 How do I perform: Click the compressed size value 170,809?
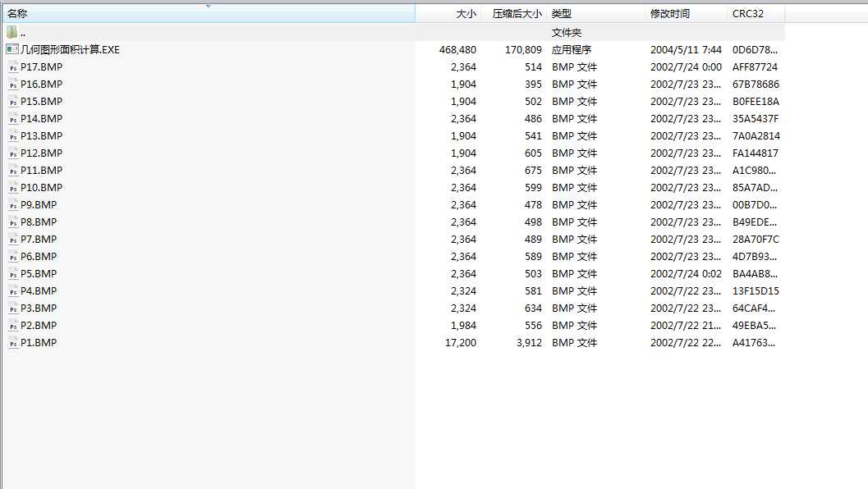pos(523,50)
